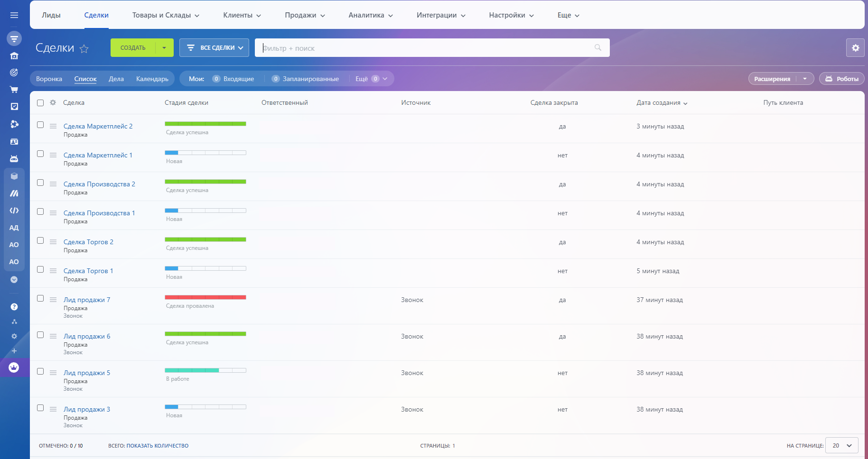
Task: Click the robot android icon in sidebar
Action: pos(14,159)
